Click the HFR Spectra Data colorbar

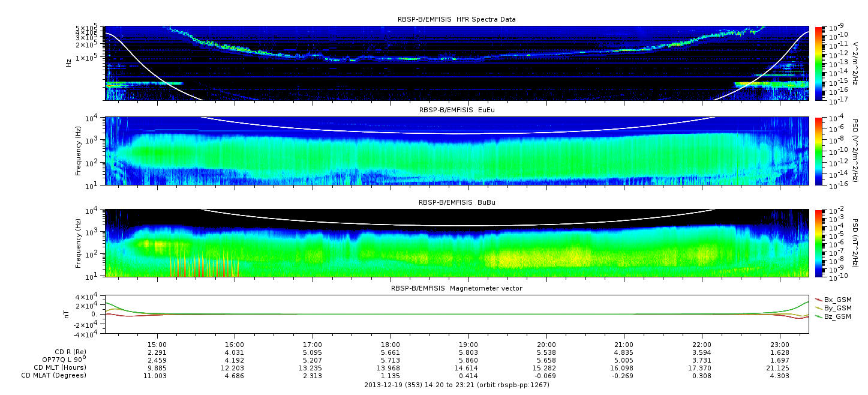pyautogui.click(x=818, y=63)
